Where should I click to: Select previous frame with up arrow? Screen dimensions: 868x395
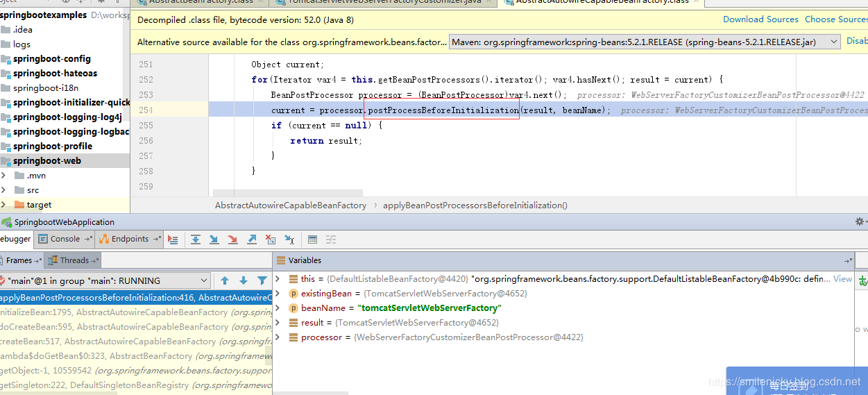pos(225,280)
